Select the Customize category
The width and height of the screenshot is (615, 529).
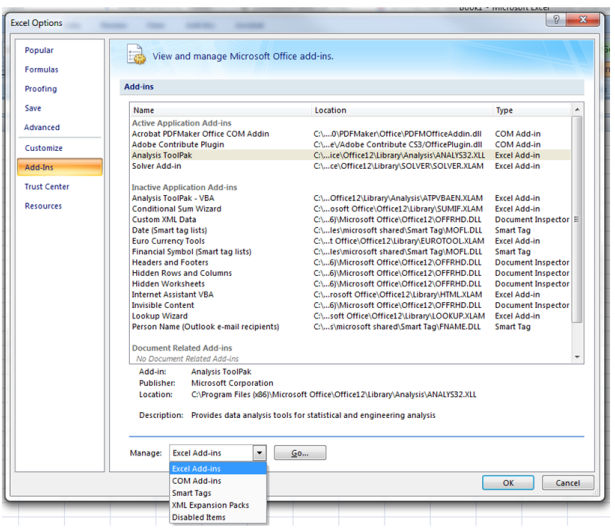pos(43,148)
